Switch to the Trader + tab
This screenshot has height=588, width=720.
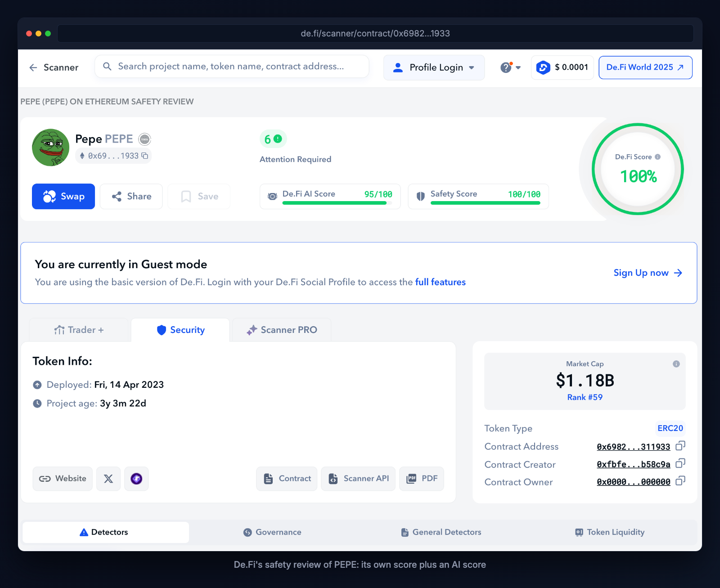79,330
